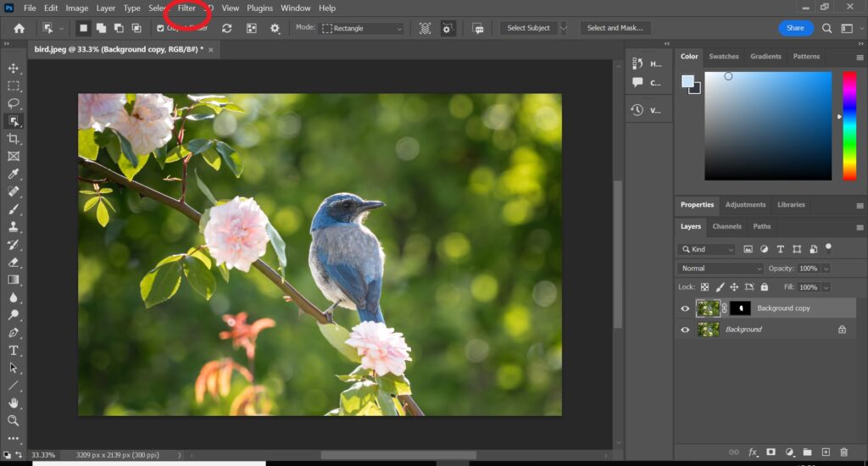Expand the Normal blend mode dropdown
868x466 pixels.
coord(721,269)
